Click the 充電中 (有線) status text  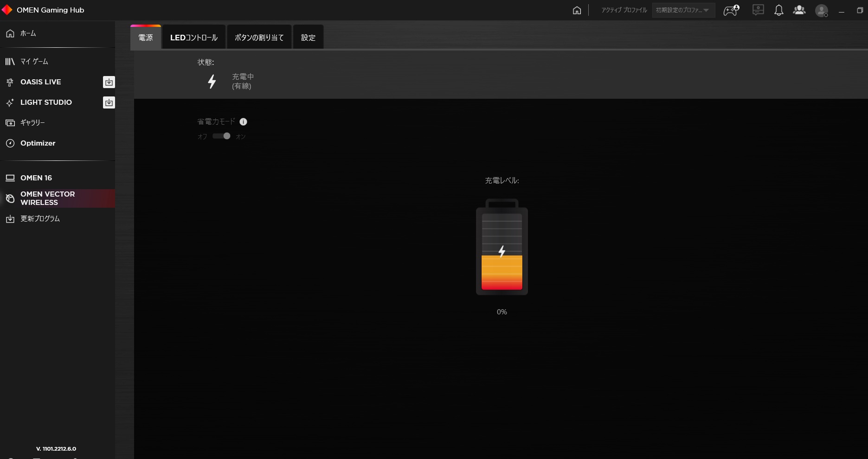point(243,81)
